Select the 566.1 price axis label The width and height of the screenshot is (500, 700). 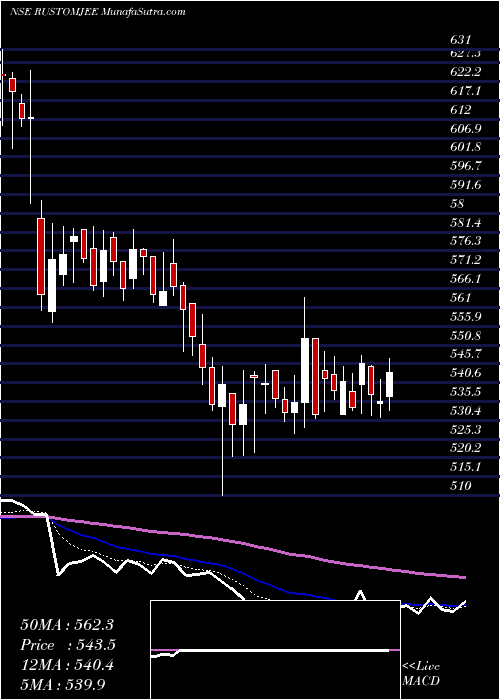click(466, 279)
